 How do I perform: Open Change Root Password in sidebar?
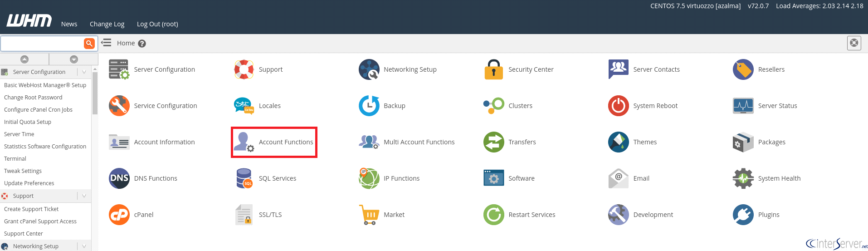pyautogui.click(x=33, y=97)
